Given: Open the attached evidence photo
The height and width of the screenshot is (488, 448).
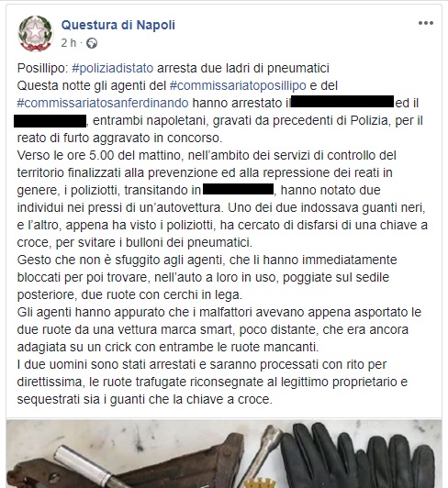Looking at the screenshot, I should [224, 454].
